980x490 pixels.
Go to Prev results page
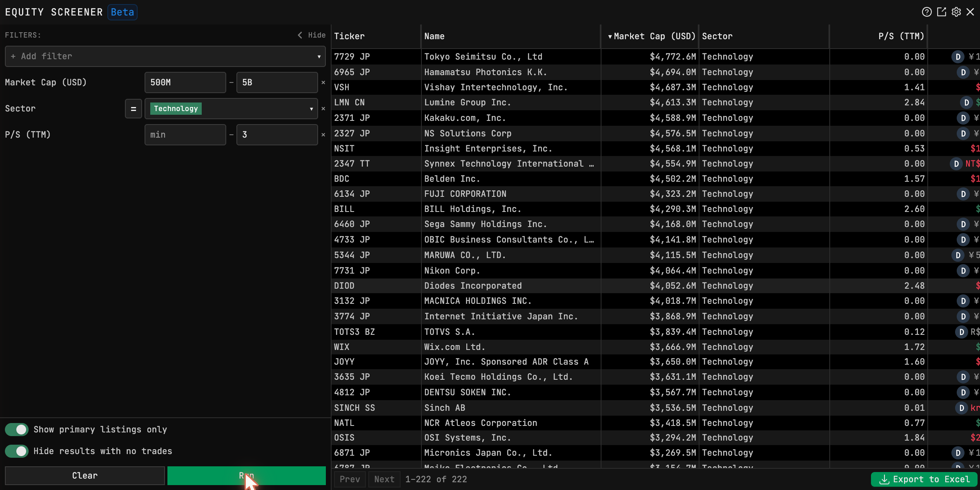(350, 479)
